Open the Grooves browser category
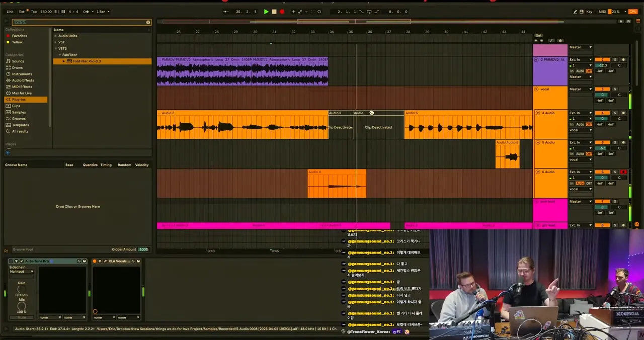Image resolution: width=644 pixels, height=340 pixels. coord(19,119)
